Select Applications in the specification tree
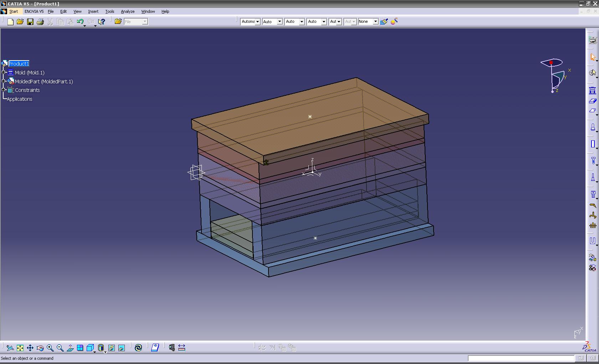The image size is (599, 364). (x=20, y=99)
